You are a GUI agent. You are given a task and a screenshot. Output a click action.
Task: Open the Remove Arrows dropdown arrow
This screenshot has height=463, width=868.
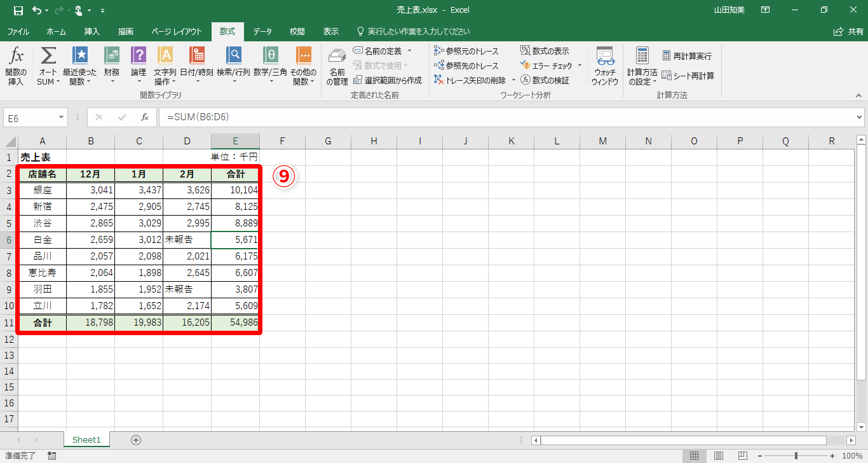pyautogui.click(x=512, y=80)
